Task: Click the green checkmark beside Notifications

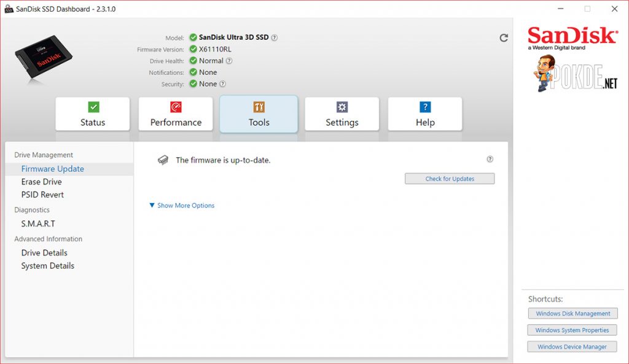Action: coord(193,72)
